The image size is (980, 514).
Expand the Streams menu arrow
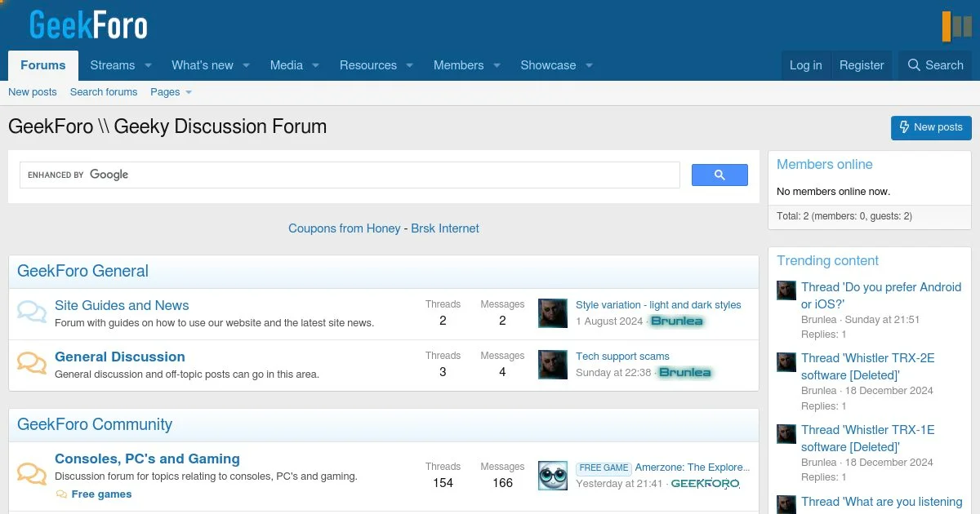[x=149, y=65]
